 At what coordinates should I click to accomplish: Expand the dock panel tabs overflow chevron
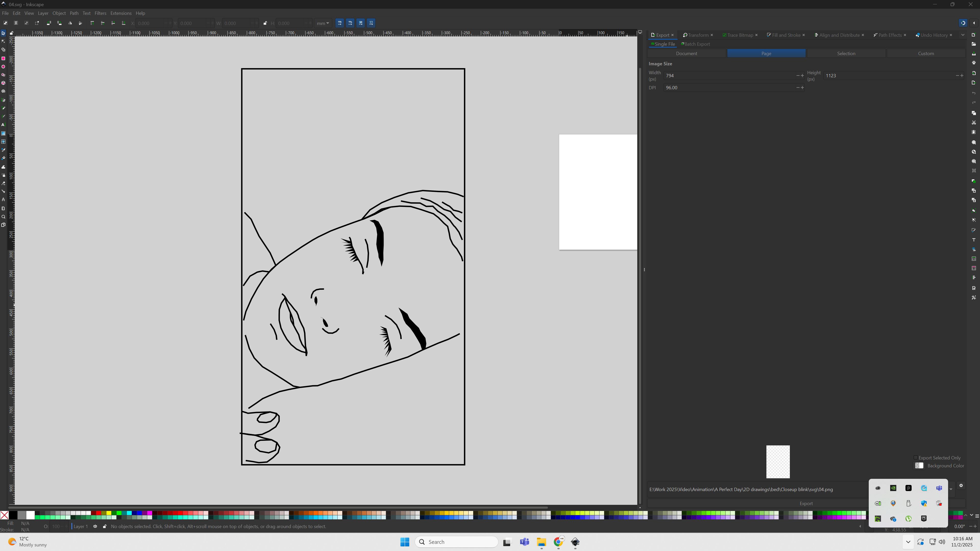click(963, 35)
